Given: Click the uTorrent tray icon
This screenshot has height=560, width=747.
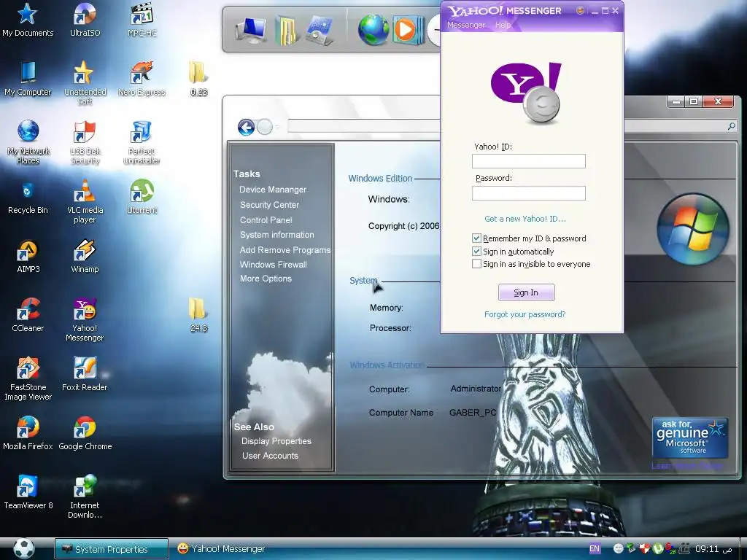Looking at the screenshot, I should point(658,548).
